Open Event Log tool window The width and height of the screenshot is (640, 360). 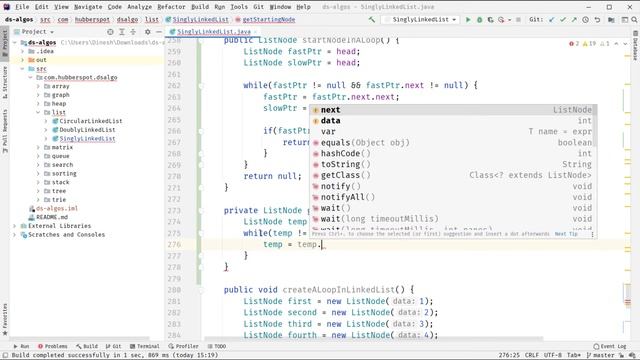coord(609,346)
